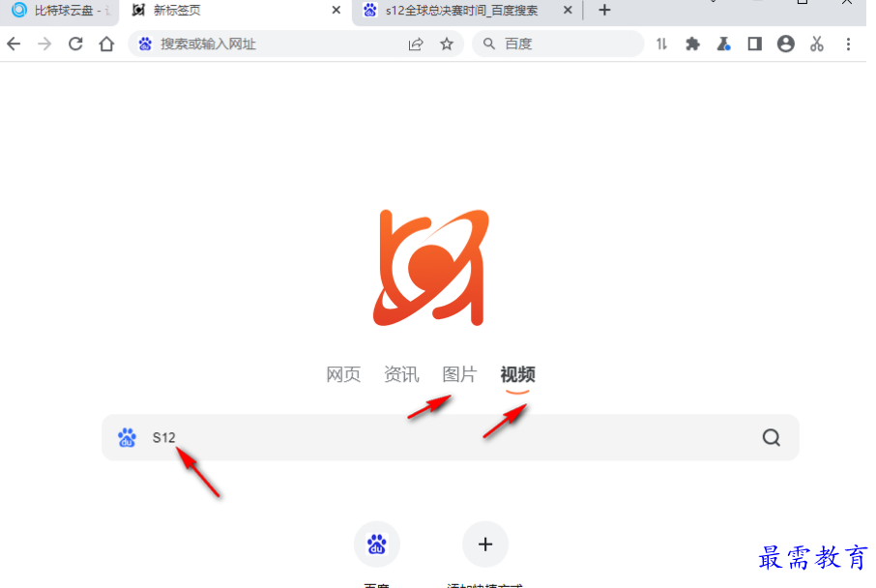
Task: Click the flask labs icon
Action: (724, 44)
